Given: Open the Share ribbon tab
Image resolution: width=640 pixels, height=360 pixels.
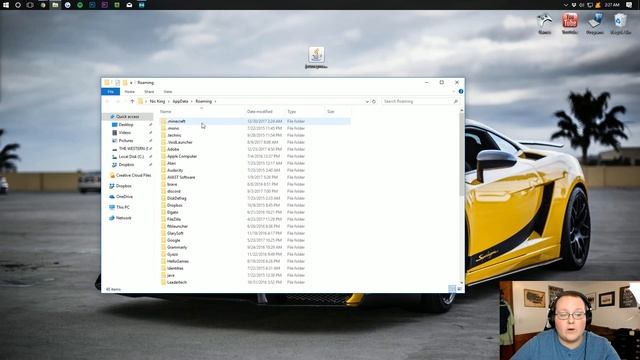Looking at the screenshot, I should pyautogui.click(x=149, y=91).
